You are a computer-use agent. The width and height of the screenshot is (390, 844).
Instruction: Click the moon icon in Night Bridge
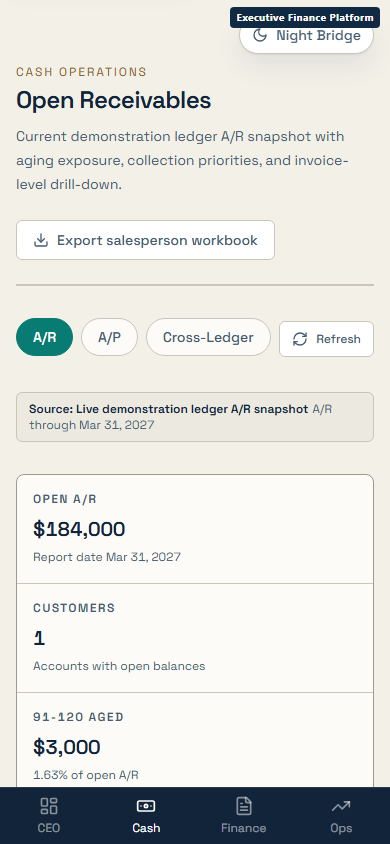pyautogui.click(x=260, y=36)
